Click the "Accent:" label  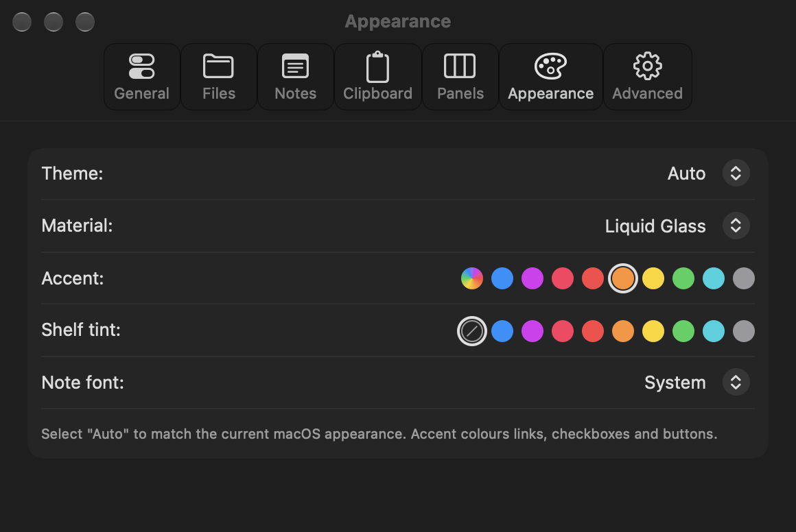[x=73, y=278]
